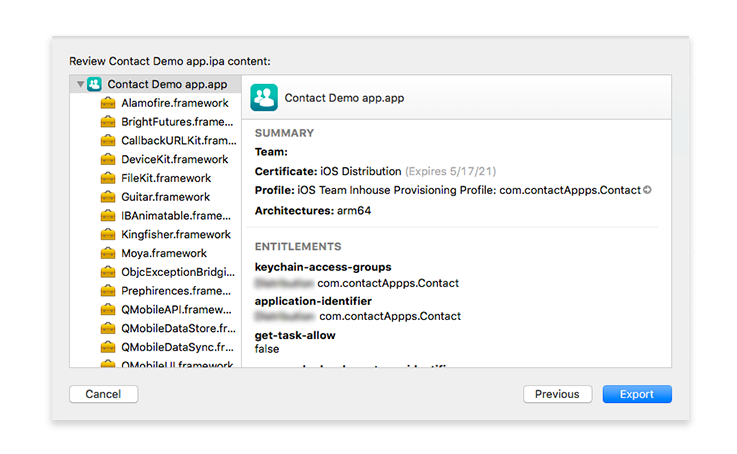The height and width of the screenshot is (454, 737).
Task: Click the get-task-allow entitlement label
Action: pos(295,335)
